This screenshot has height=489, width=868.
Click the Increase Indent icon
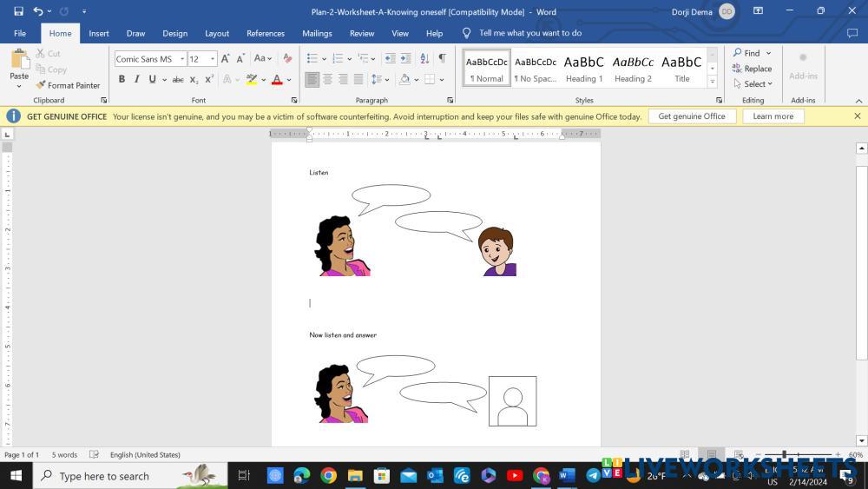pos(405,58)
